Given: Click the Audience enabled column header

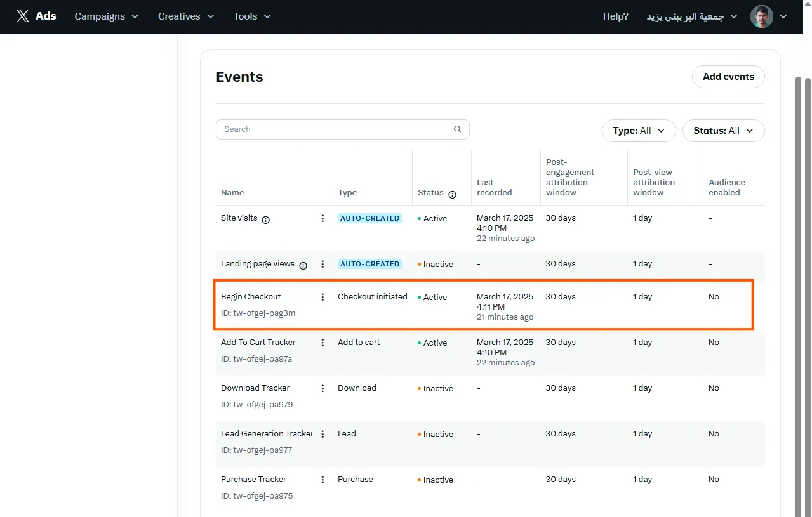Looking at the screenshot, I should coord(727,188).
